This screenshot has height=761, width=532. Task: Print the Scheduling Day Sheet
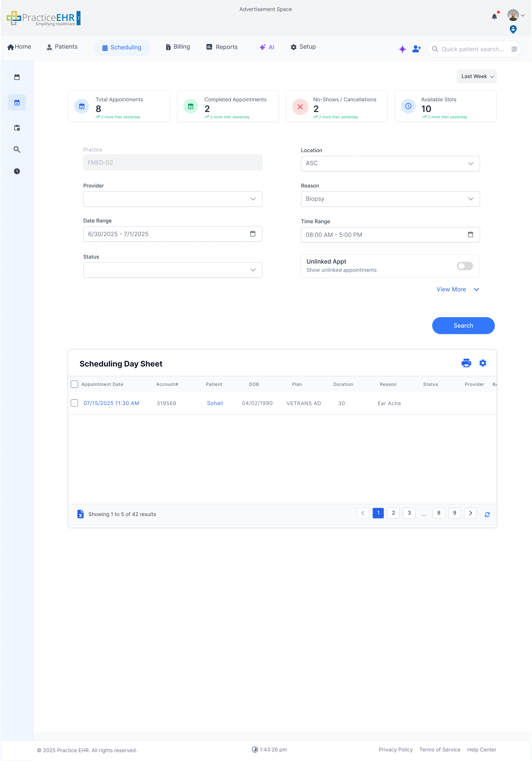point(466,363)
